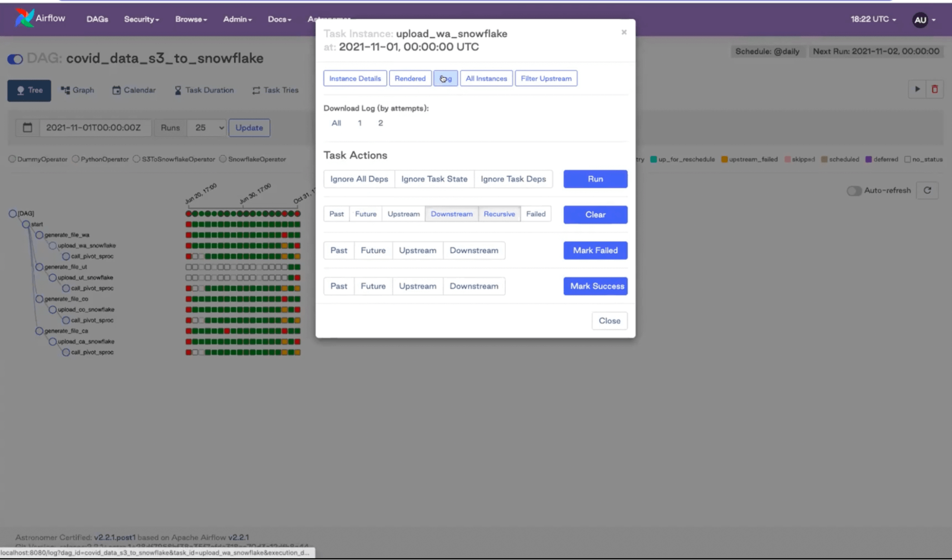The width and height of the screenshot is (952, 560).
Task: Open the Graph view icon tab
Action: (x=77, y=90)
